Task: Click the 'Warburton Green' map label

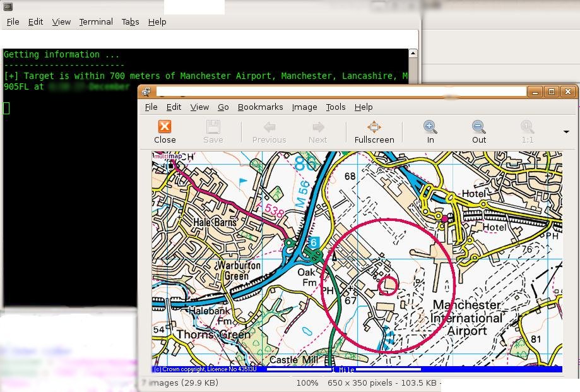Action: coord(237,271)
